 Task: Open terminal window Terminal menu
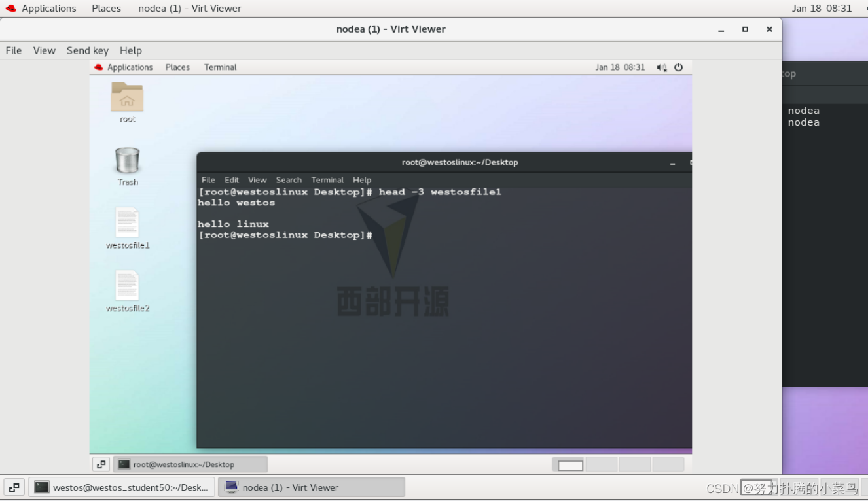[327, 180]
